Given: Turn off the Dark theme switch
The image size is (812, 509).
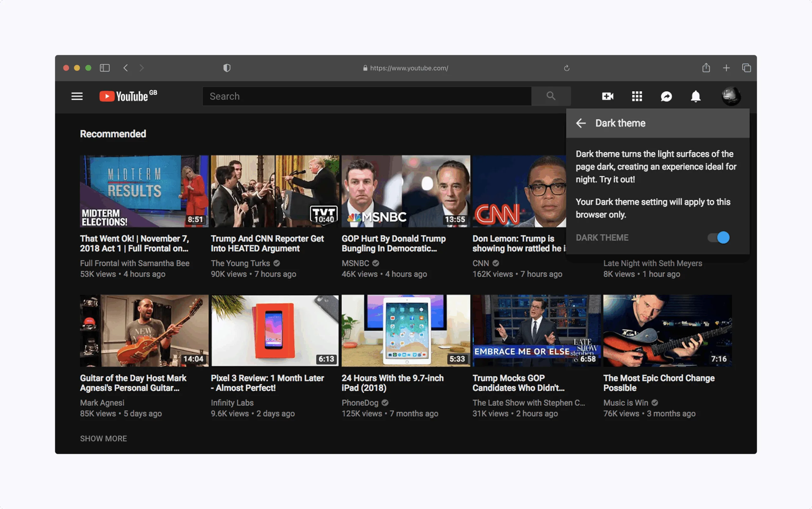Looking at the screenshot, I should [718, 238].
